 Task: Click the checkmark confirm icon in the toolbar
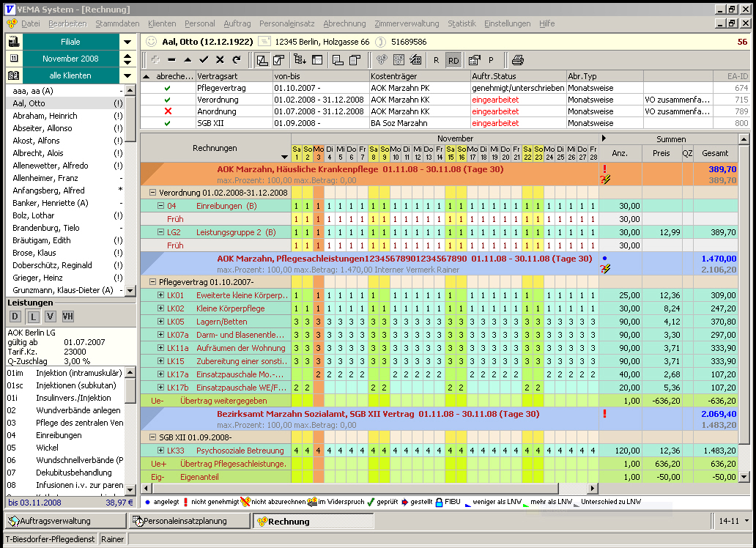point(204,60)
